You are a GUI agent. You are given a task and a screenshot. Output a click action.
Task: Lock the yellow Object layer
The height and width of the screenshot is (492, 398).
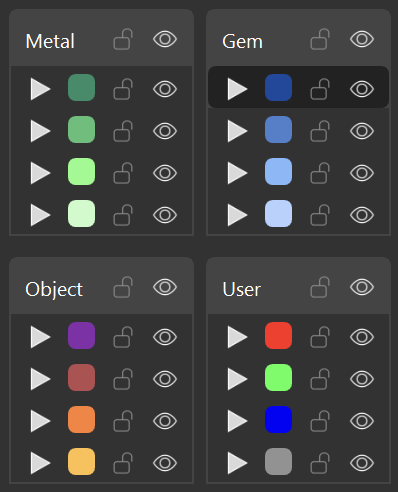(123, 463)
